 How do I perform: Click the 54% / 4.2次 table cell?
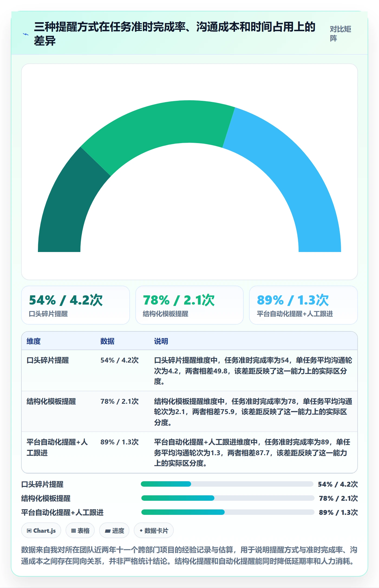119,360
